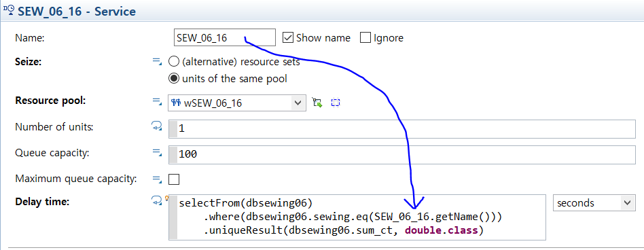Click the Number of units field
This screenshot has width=644, height=250.
[402, 129]
